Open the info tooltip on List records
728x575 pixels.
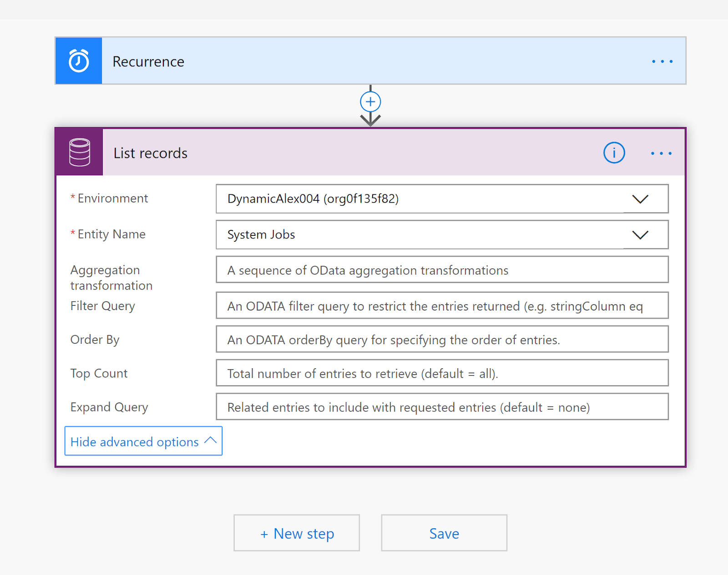614,153
